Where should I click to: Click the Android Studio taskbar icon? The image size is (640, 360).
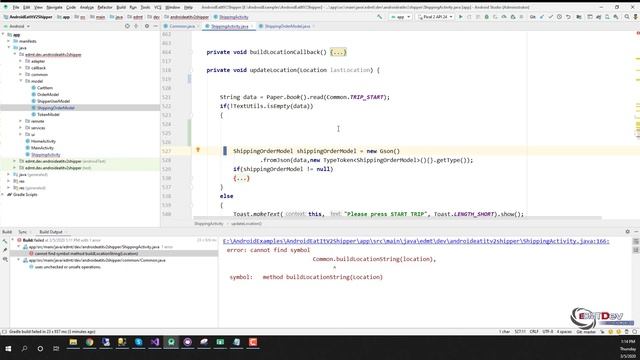click(171, 342)
